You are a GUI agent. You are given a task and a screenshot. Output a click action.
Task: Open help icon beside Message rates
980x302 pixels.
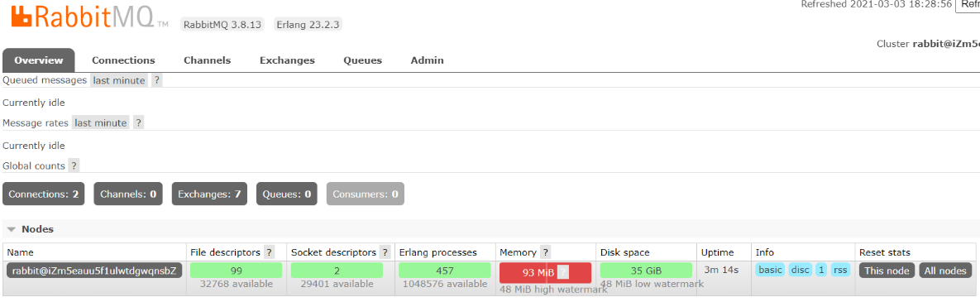139,122
